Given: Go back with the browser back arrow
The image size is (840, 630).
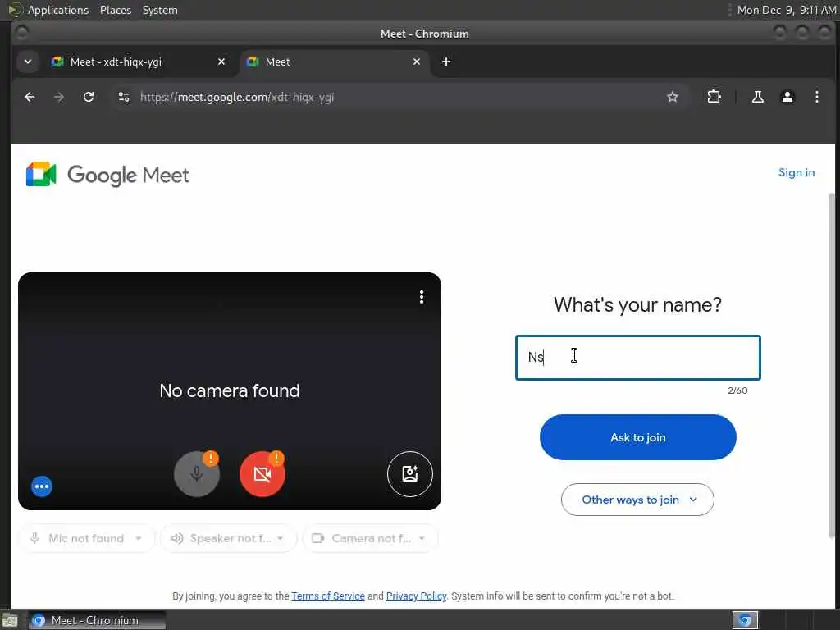Looking at the screenshot, I should [x=30, y=97].
